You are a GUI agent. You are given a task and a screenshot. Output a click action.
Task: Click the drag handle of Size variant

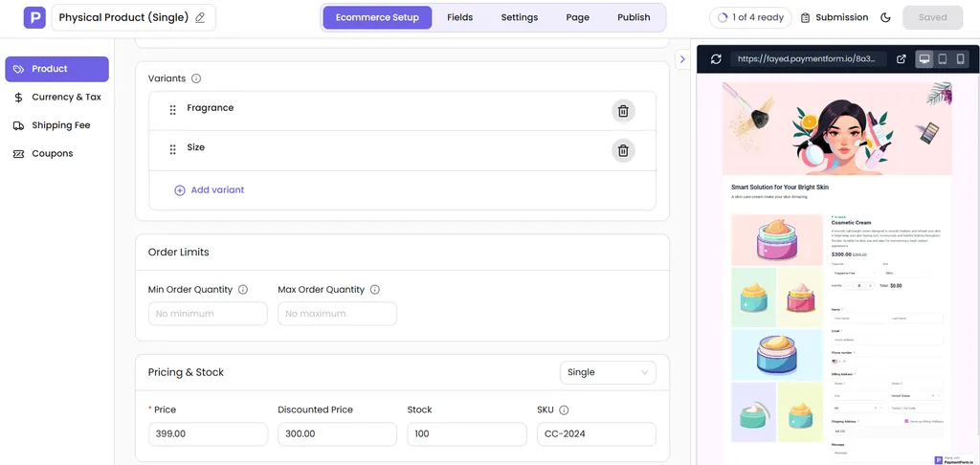pos(172,149)
